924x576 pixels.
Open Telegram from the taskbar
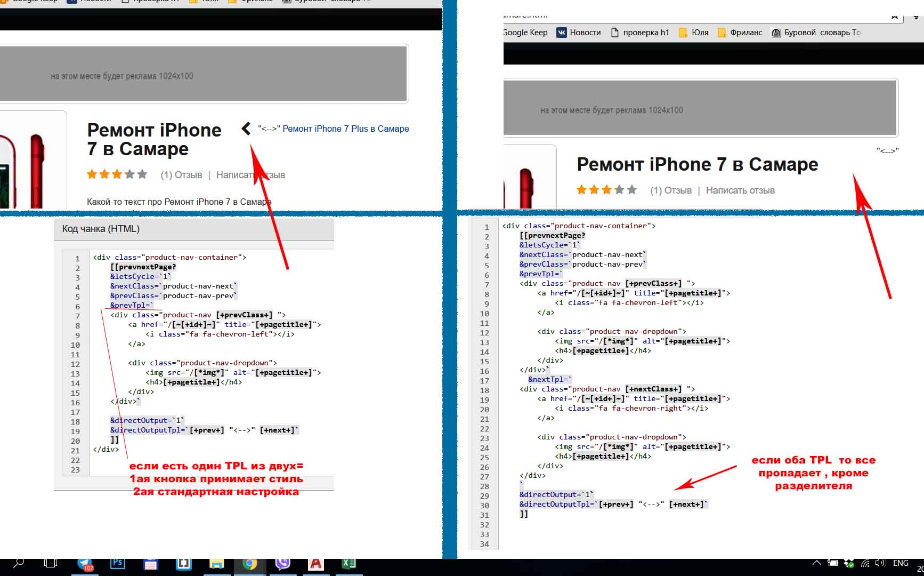pyautogui.click(x=85, y=565)
